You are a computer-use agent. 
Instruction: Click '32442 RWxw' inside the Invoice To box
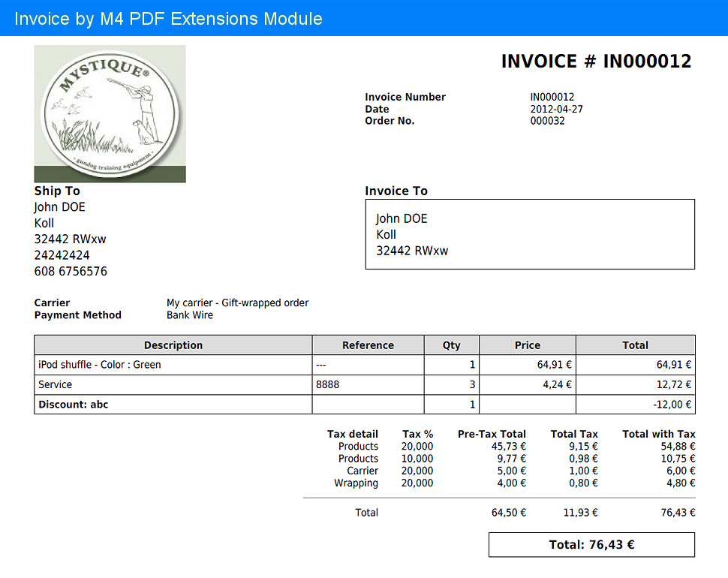412,251
